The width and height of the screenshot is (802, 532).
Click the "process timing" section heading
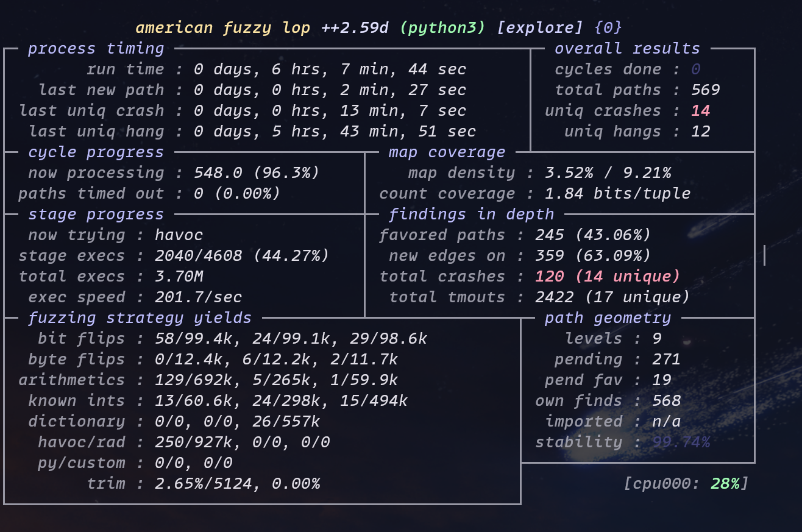tap(96, 49)
